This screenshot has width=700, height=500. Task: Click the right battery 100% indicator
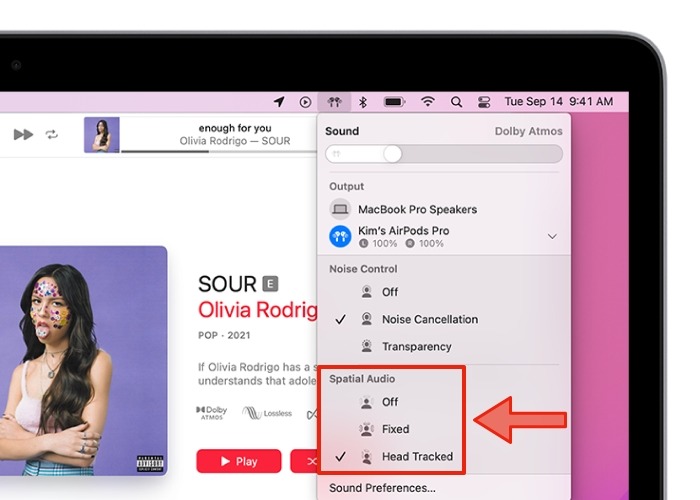click(x=425, y=244)
